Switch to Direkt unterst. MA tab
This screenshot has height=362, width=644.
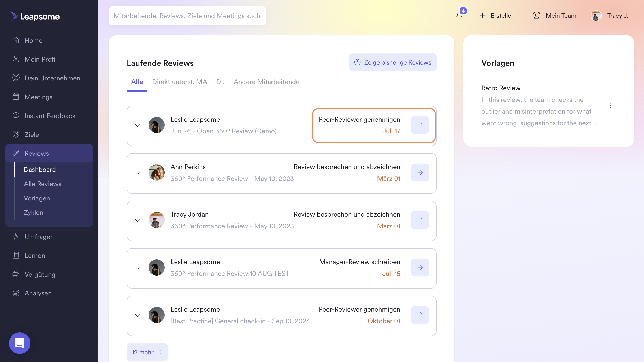pyautogui.click(x=179, y=82)
